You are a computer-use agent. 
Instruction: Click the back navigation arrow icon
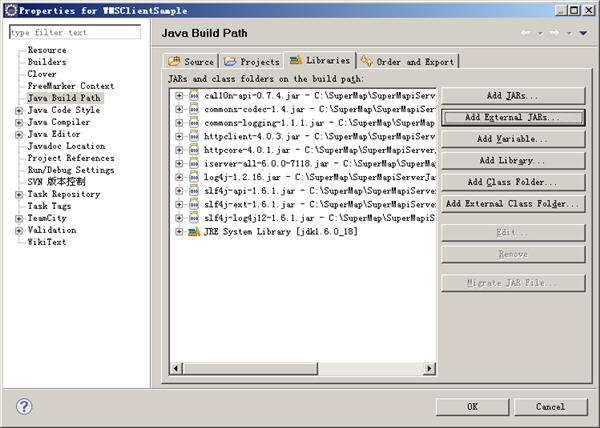[x=528, y=33]
